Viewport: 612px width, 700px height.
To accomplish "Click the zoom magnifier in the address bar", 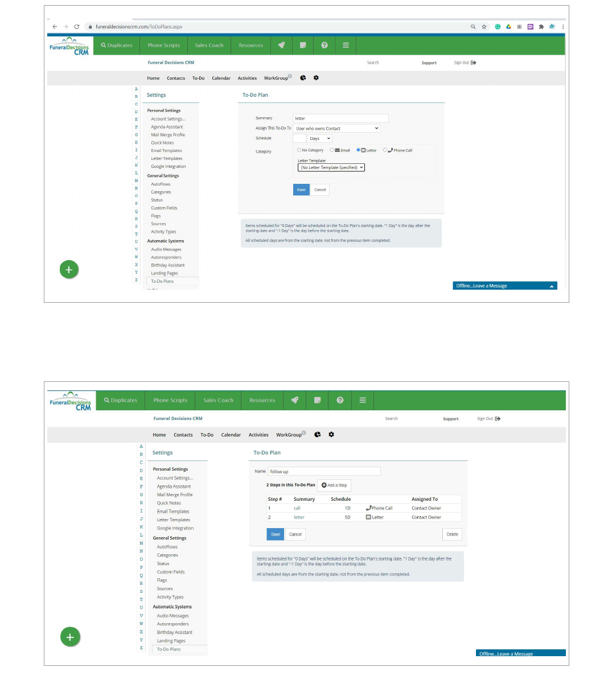I will (x=473, y=27).
